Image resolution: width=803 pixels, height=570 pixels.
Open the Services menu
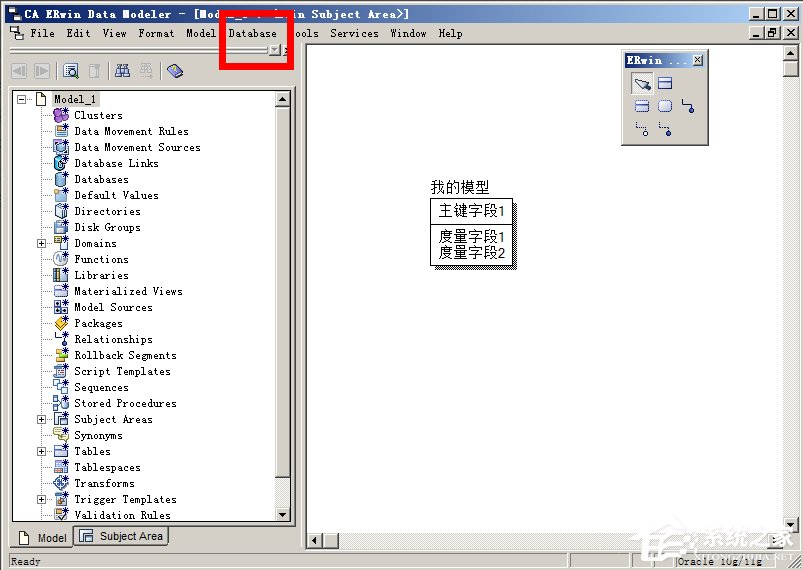[354, 33]
